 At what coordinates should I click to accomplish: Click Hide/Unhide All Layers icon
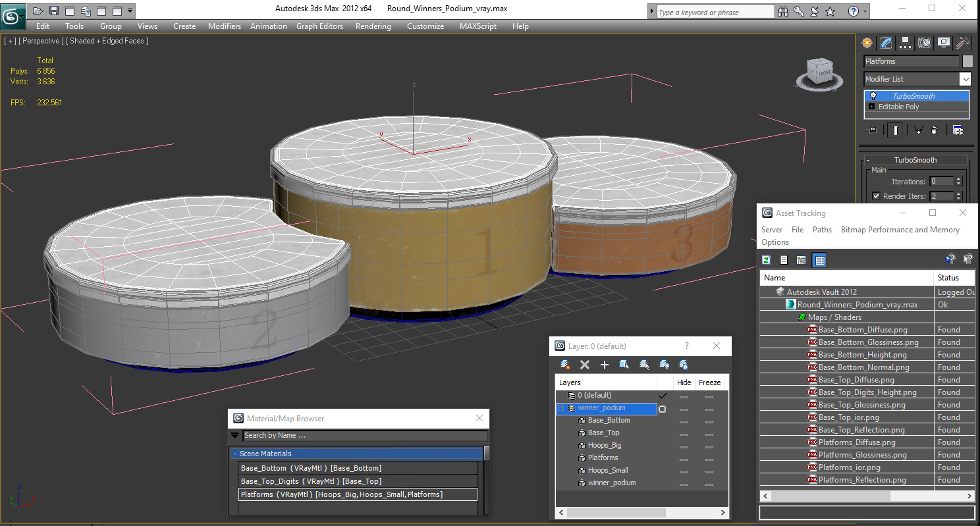[664, 365]
